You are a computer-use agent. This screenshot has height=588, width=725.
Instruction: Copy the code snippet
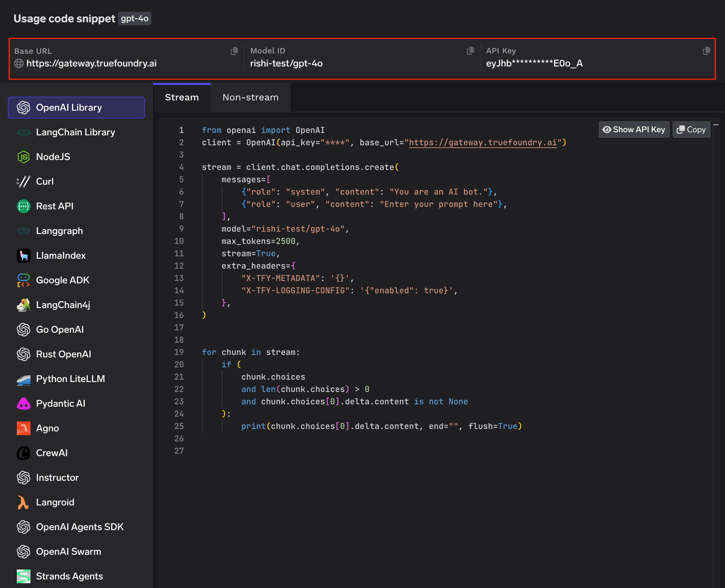[691, 130]
